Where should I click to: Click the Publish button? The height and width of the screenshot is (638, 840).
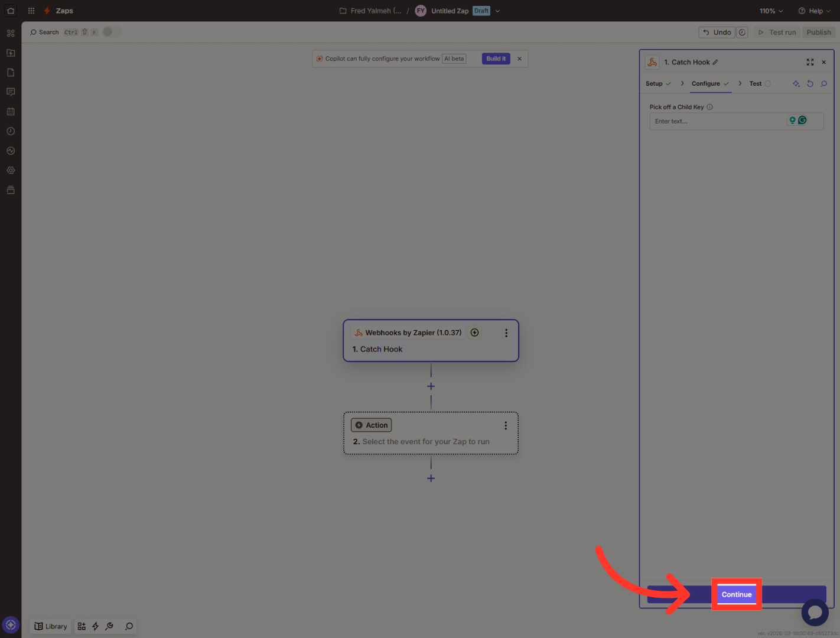[x=819, y=32]
